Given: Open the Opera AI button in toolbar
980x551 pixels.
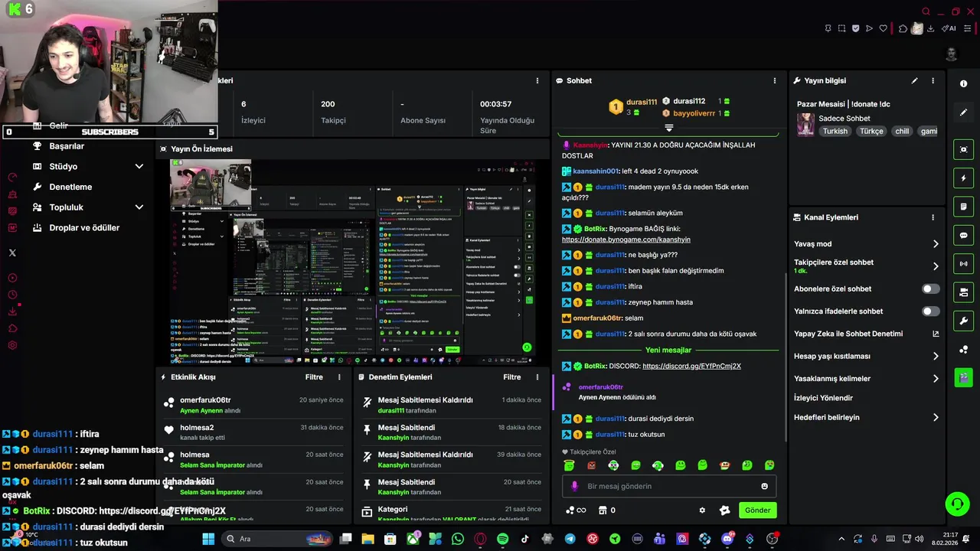Looking at the screenshot, I should pos(949,29).
